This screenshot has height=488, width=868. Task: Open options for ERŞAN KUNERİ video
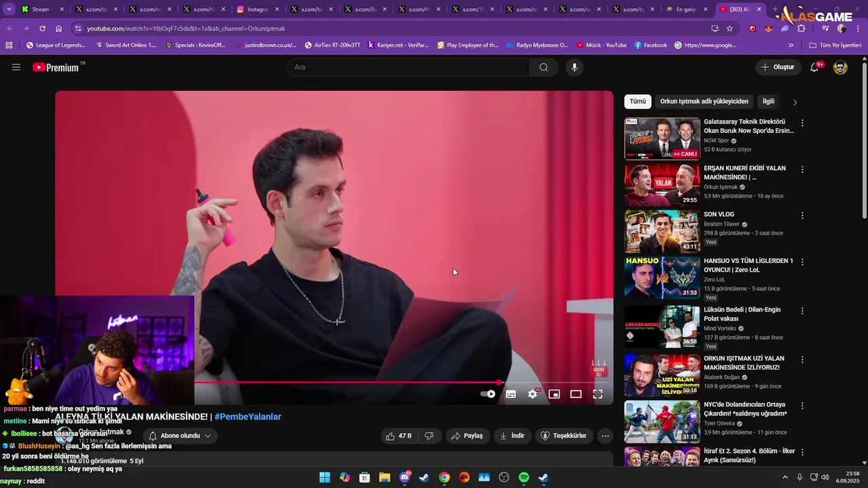pyautogui.click(x=802, y=169)
